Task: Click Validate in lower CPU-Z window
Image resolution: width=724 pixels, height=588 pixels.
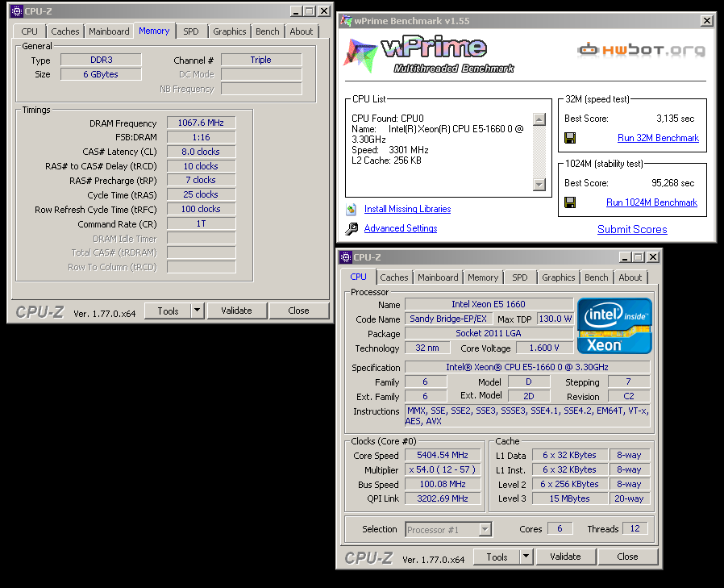Action: (x=565, y=557)
